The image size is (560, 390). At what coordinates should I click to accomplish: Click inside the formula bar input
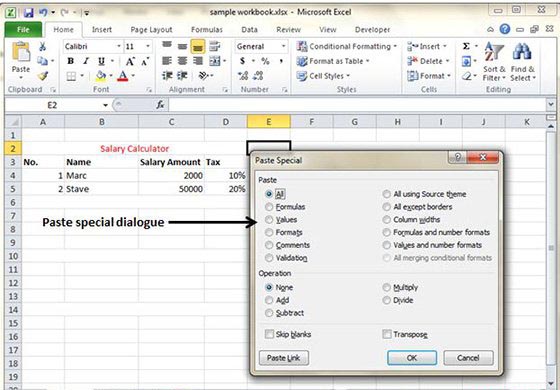point(356,105)
